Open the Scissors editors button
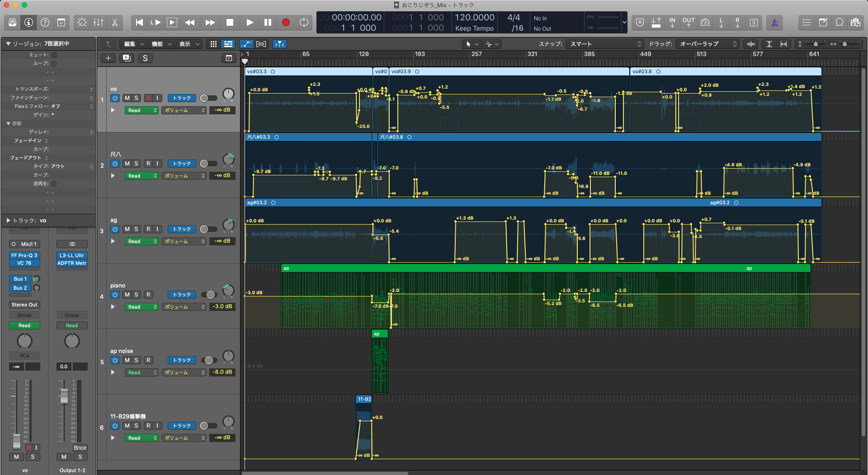 [115, 22]
